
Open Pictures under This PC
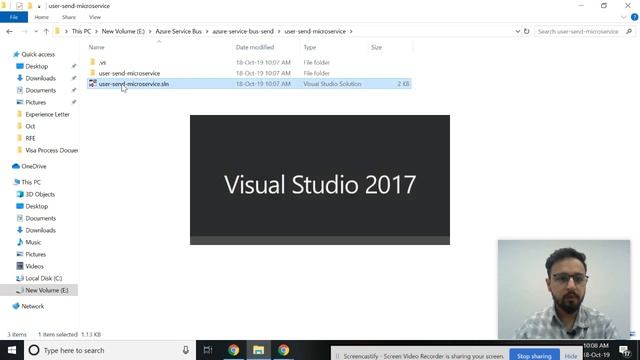coord(36,254)
